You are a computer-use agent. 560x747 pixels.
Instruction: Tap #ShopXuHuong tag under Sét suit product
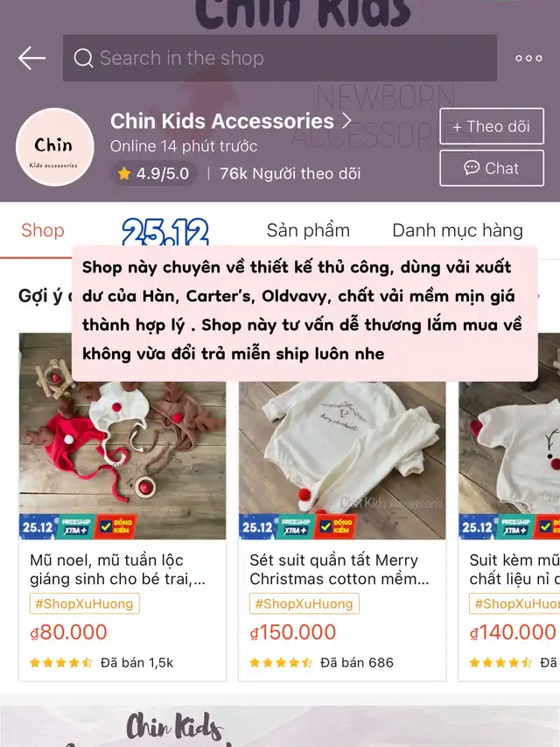point(304,603)
